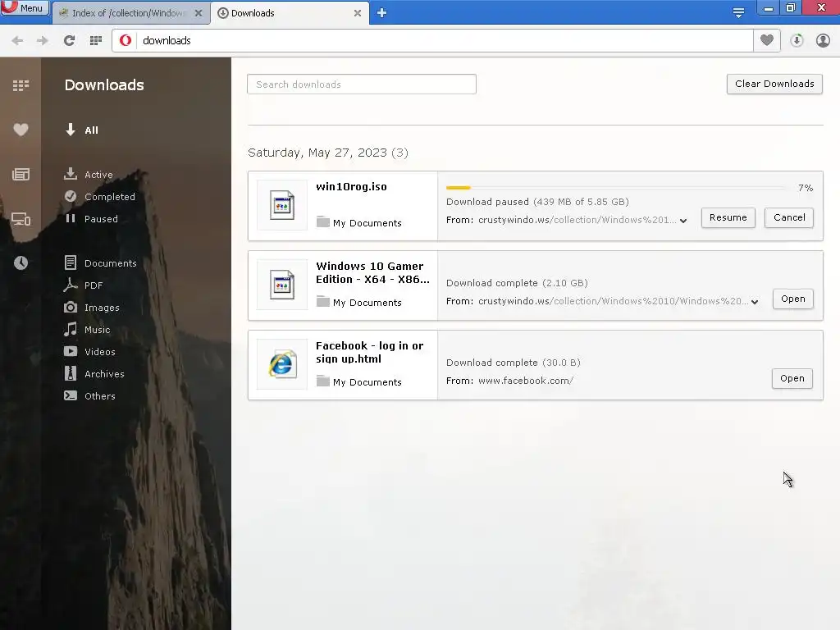Click the Windows 10 Gamer Edition title
The image size is (840, 630).
click(372, 272)
